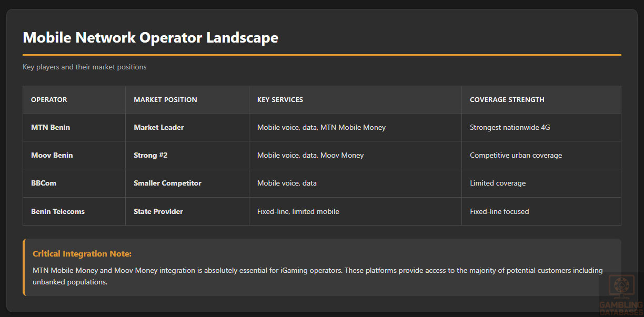The image size is (644, 317).
Task: Click the Strong #2 market position cell
Action: coord(150,155)
